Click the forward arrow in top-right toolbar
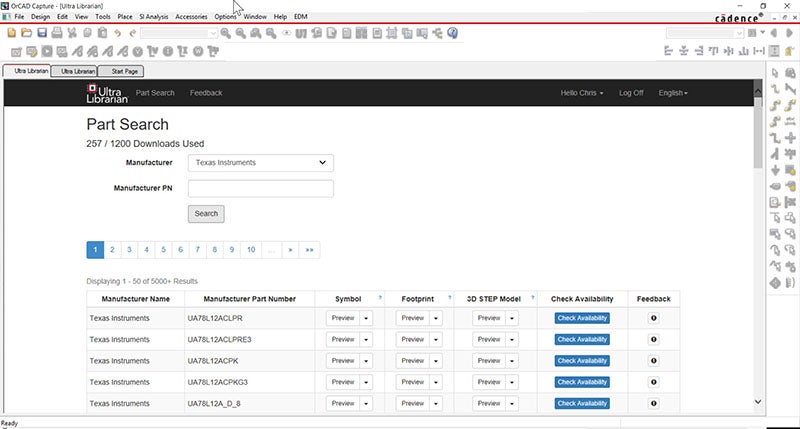Viewport: 800px width, 429px height. pyautogui.click(x=789, y=33)
